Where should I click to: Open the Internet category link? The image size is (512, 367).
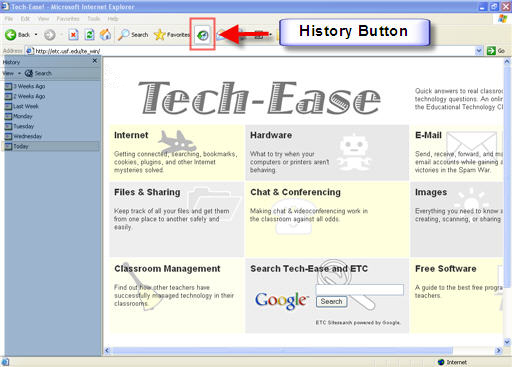click(x=131, y=135)
